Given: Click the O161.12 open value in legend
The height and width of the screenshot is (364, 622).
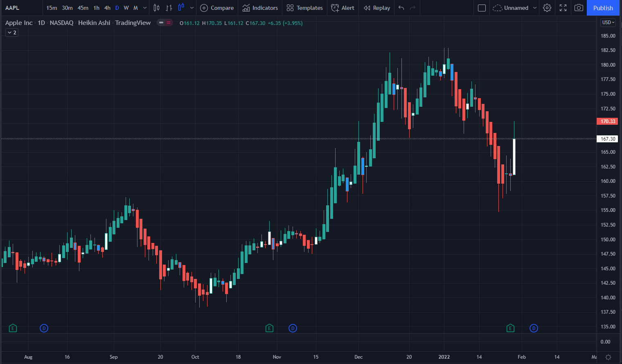Looking at the screenshot, I should click(x=189, y=23).
